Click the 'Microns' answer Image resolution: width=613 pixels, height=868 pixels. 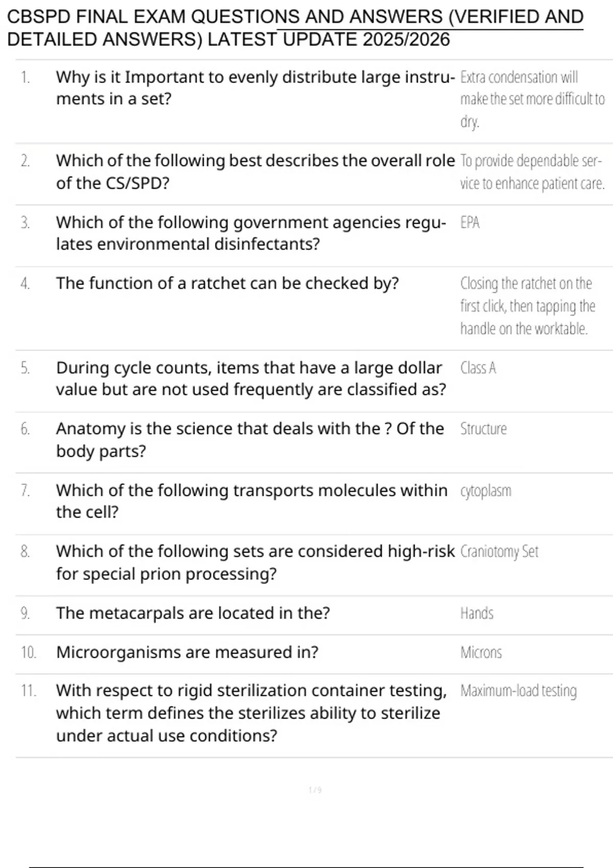point(481,652)
